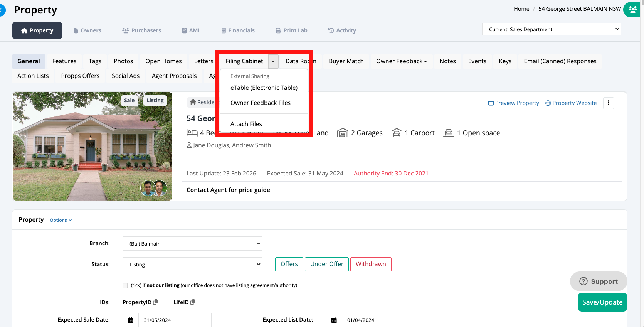Click the blue back arrow icon

click(2, 10)
